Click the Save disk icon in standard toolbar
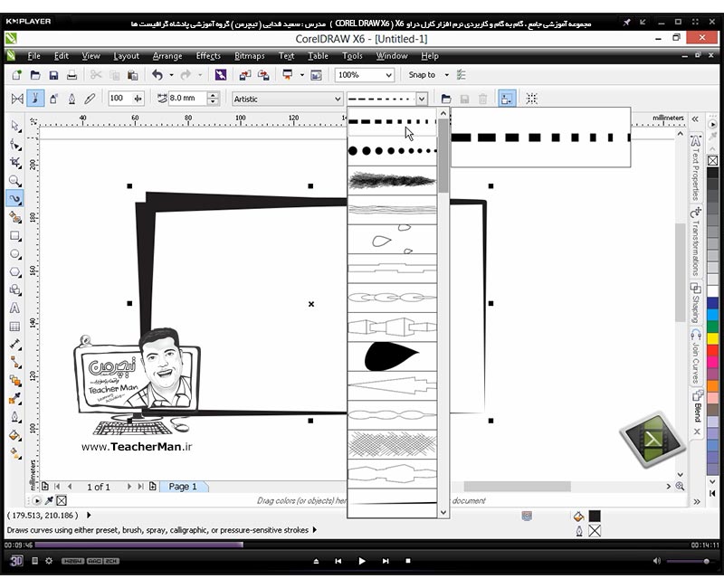This screenshot has height=588, width=724. point(53,75)
